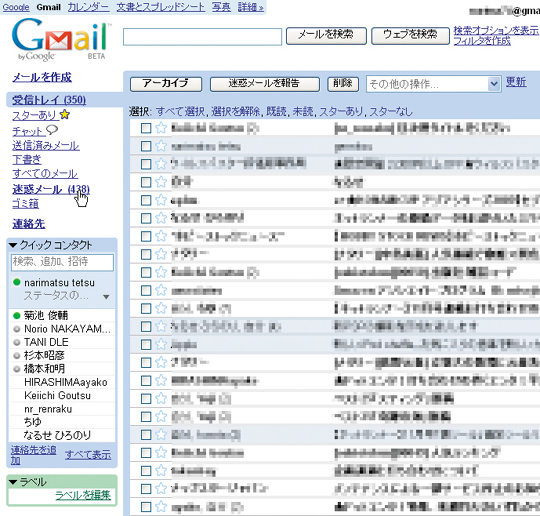Compose with メールを作成 link

point(42,78)
